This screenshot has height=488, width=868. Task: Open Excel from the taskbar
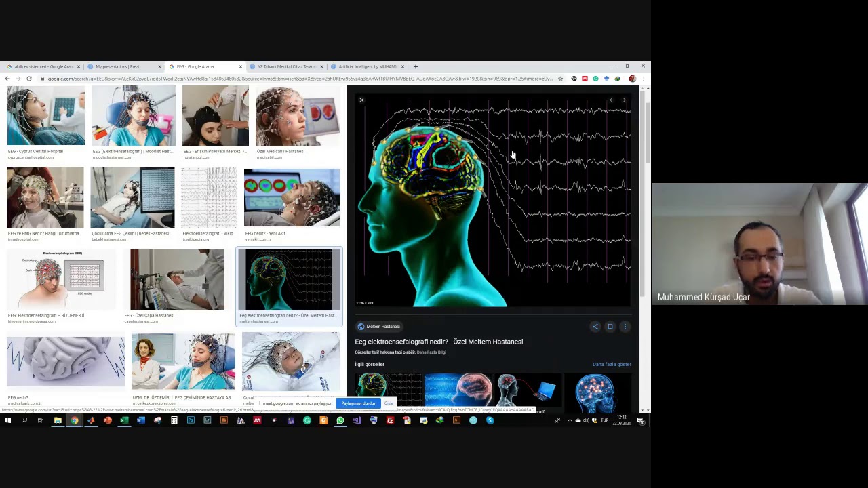(124, 420)
